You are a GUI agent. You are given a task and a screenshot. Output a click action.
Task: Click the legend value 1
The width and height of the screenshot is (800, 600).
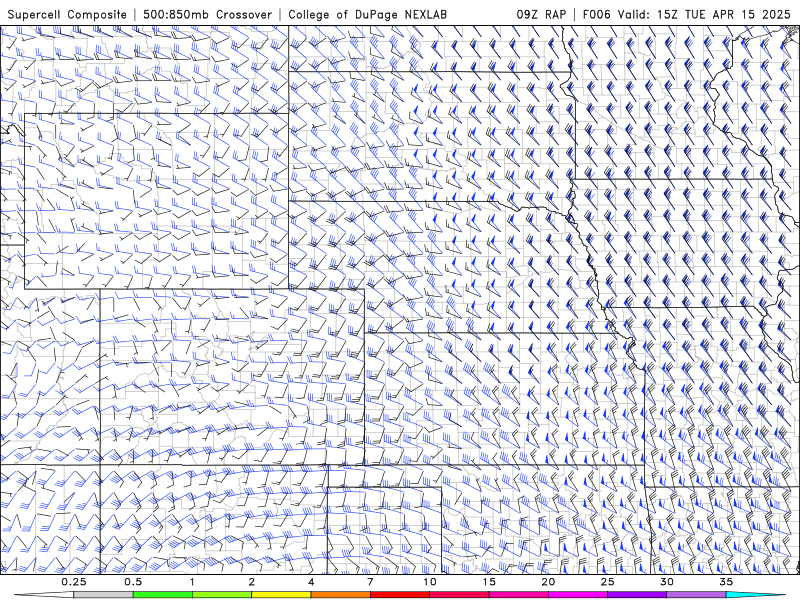pyautogui.click(x=192, y=582)
